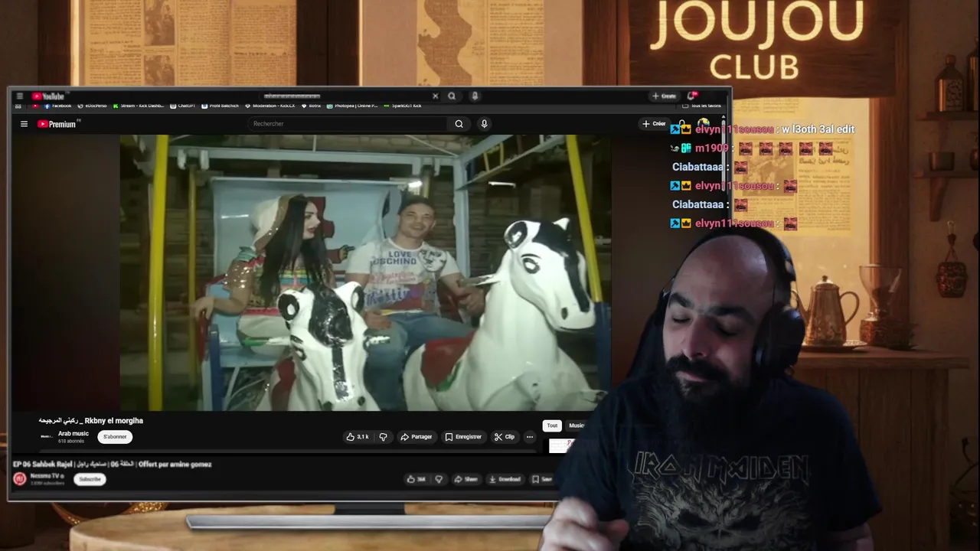The width and height of the screenshot is (980, 551).
Task: Click the m1909 chat username
Action: click(712, 148)
